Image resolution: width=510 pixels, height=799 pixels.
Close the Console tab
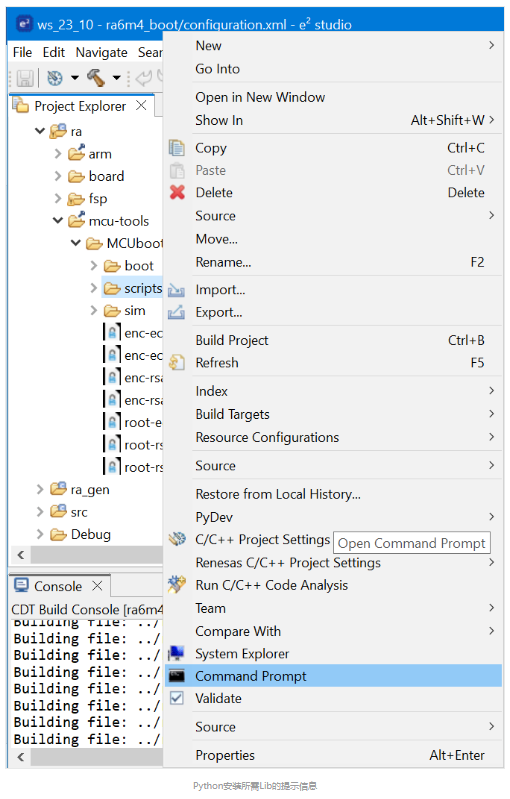(x=97, y=585)
